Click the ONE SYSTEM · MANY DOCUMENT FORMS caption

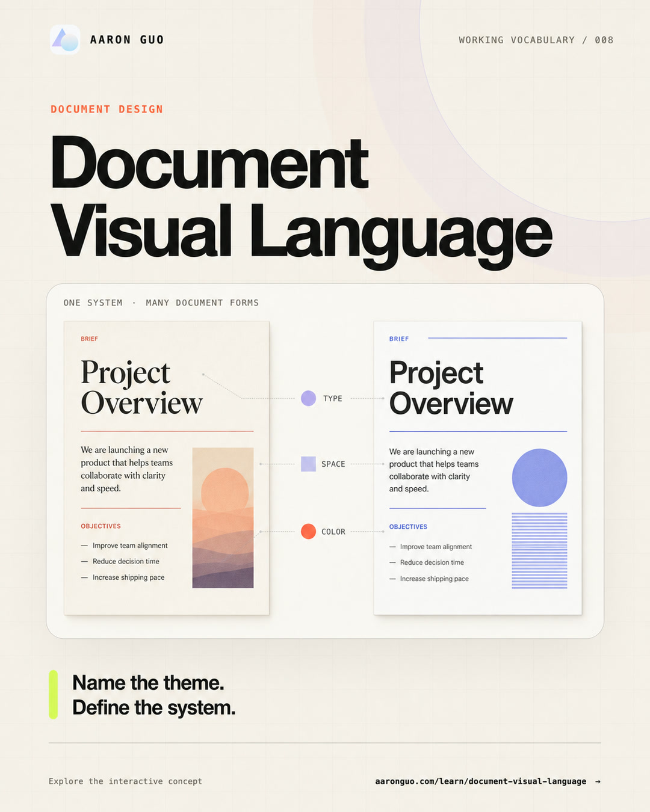click(x=161, y=303)
